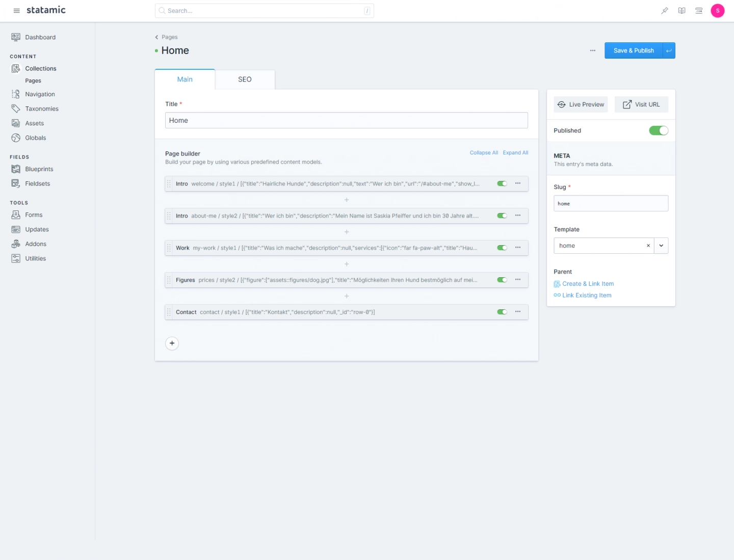The height and width of the screenshot is (560, 734).
Task: Click the pin icon in top bar
Action: coord(665,11)
